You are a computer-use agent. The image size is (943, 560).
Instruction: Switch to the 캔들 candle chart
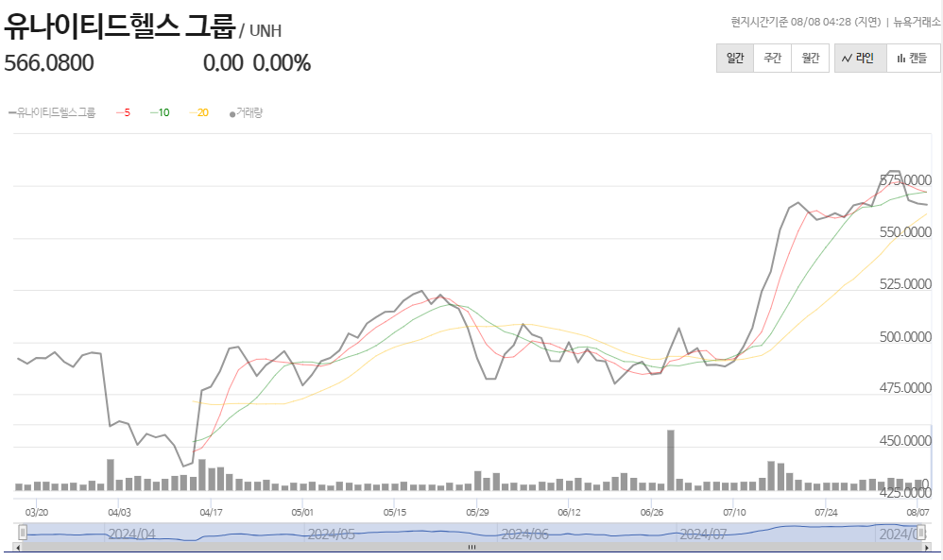pyautogui.click(x=913, y=59)
